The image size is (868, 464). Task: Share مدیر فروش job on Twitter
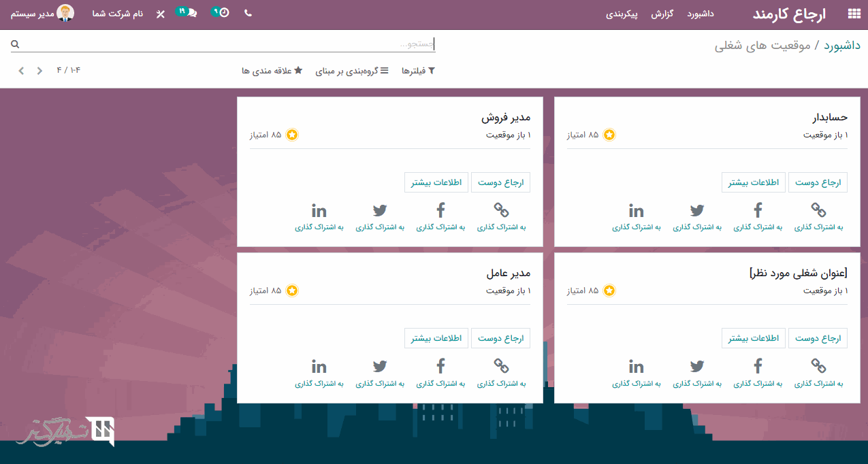[380, 216]
